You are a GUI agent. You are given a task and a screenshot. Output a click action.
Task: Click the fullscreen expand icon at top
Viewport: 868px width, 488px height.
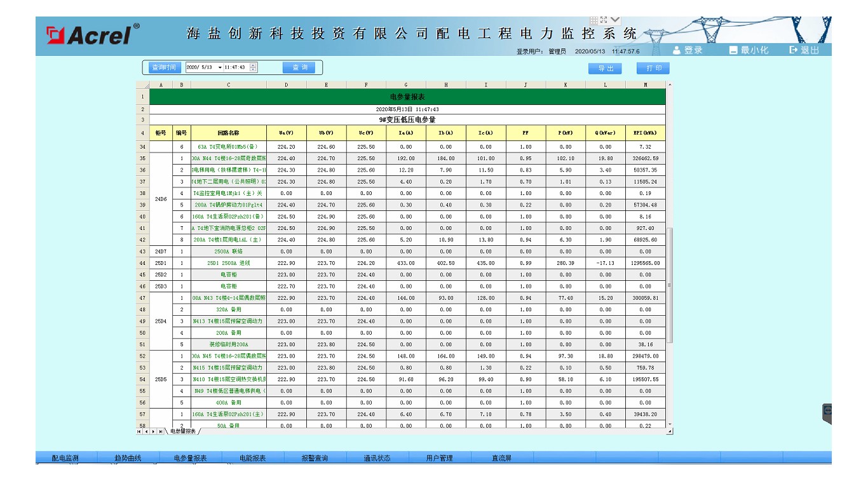tap(604, 20)
